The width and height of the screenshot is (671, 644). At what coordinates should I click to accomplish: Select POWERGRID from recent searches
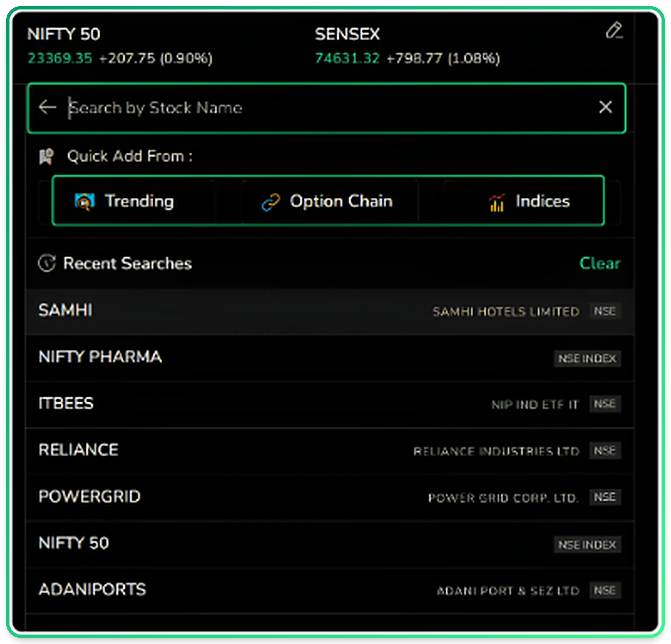click(329, 497)
